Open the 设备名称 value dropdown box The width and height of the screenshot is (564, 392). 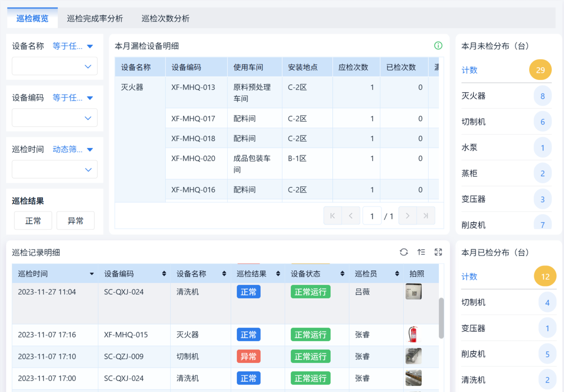click(55, 66)
